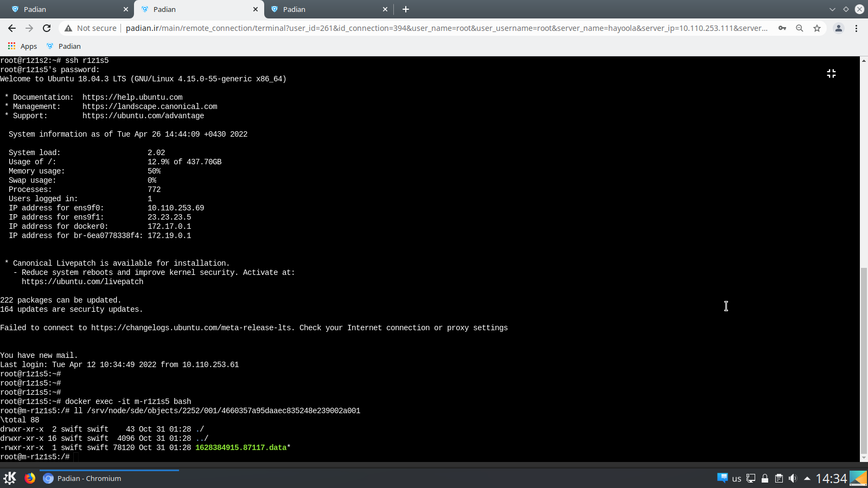This screenshot has width=868, height=488.
Task: Open the clipboard tray icon
Action: point(779,478)
